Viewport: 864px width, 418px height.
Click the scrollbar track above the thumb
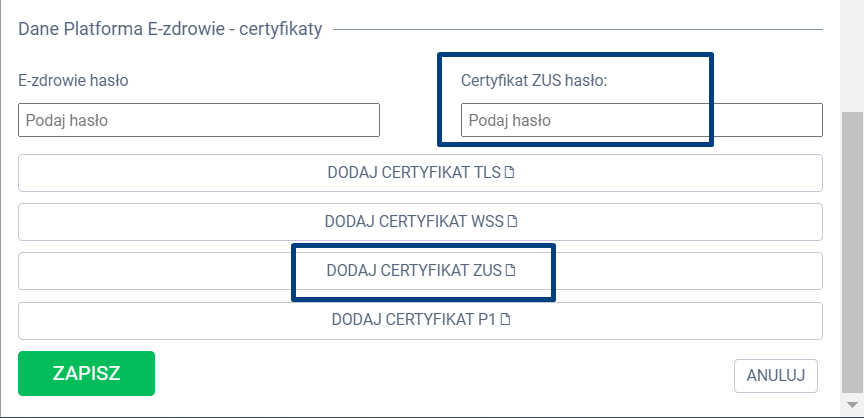tap(853, 50)
